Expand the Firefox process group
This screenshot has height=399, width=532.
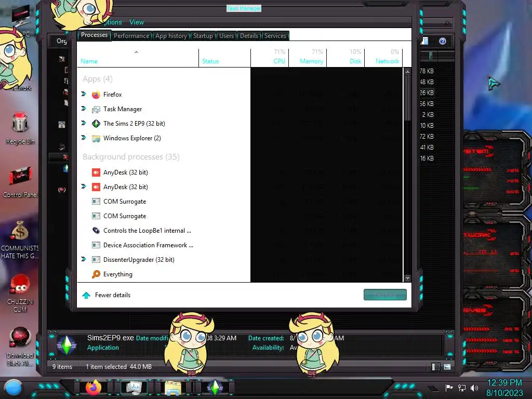[84, 94]
